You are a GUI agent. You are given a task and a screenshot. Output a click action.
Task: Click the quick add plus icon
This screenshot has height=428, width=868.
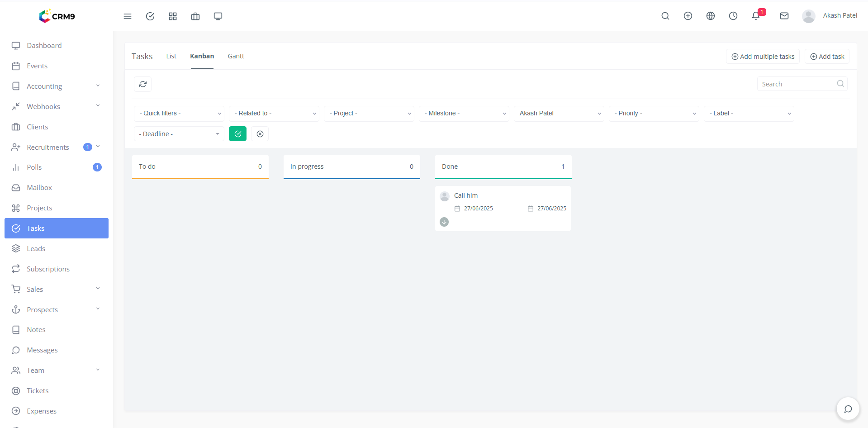pos(688,16)
